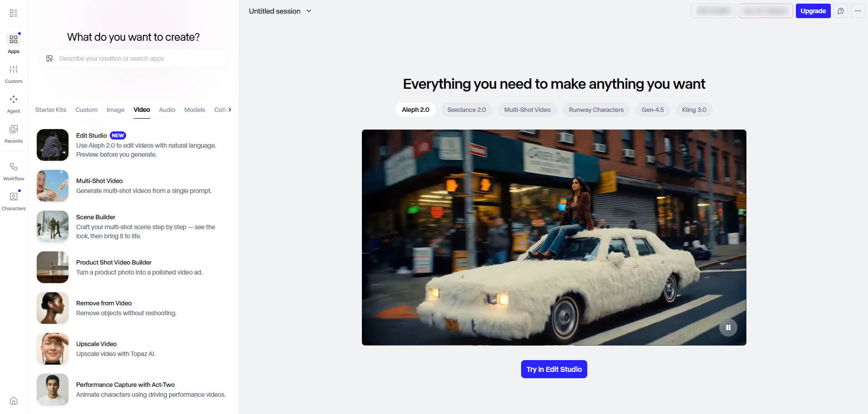The height and width of the screenshot is (414, 868).
Task: Click the furry car preview video
Action: pos(554,237)
